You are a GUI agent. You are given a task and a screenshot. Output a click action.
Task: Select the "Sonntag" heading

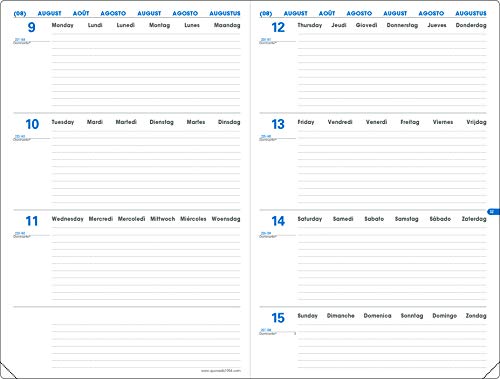tap(412, 316)
